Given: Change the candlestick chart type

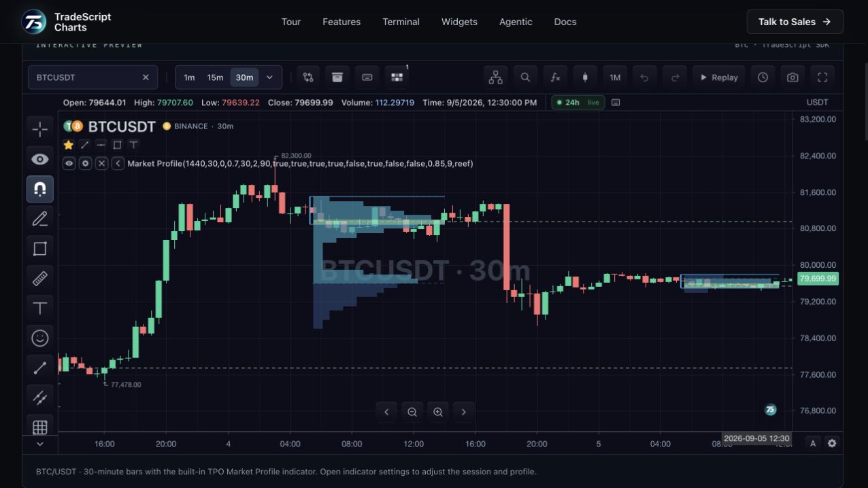Looking at the screenshot, I should tap(585, 77).
